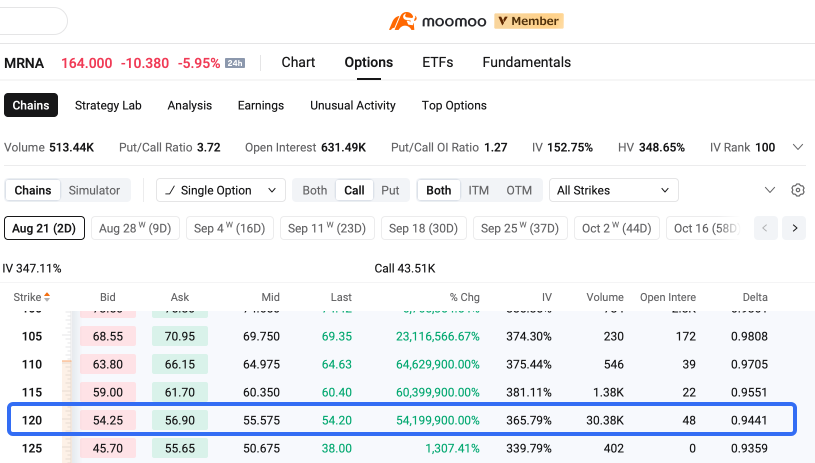Viewport: 815px width, 463px height.
Task: Open the Analysis sub-tab
Action: pyautogui.click(x=190, y=105)
